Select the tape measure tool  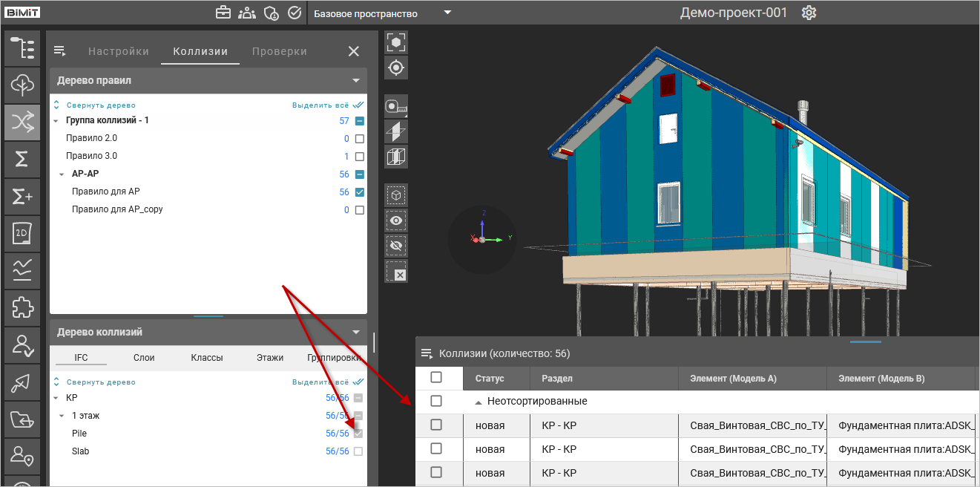pyautogui.click(x=396, y=107)
